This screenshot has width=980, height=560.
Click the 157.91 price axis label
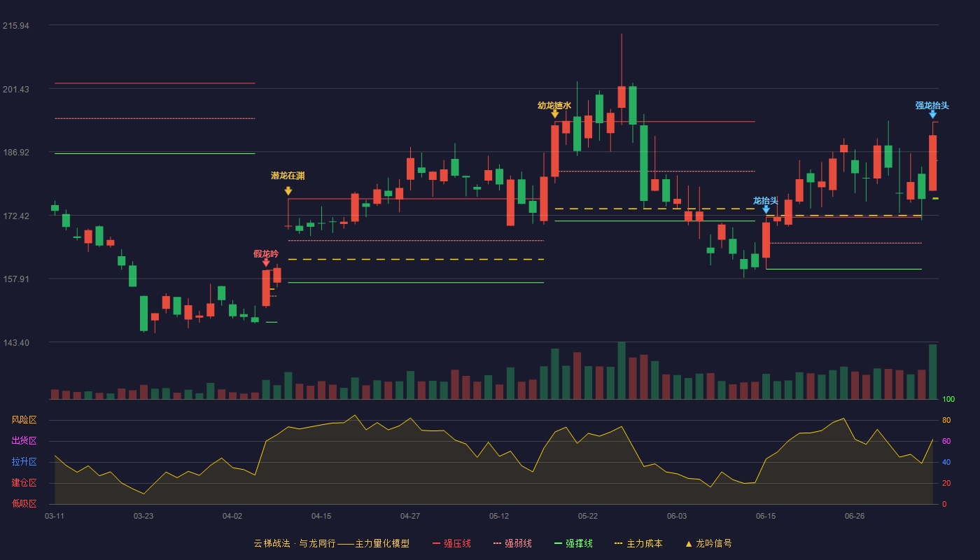16,279
